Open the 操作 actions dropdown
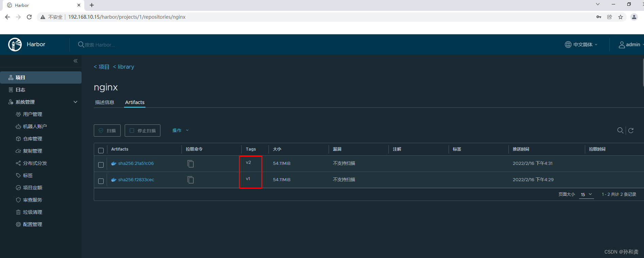This screenshot has width=644, height=258. click(180, 130)
